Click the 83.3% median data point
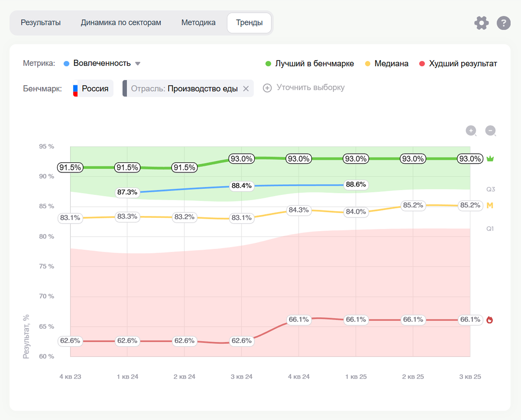The width and height of the screenshot is (521, 420). pyautogui.click(x=127, y=217)
